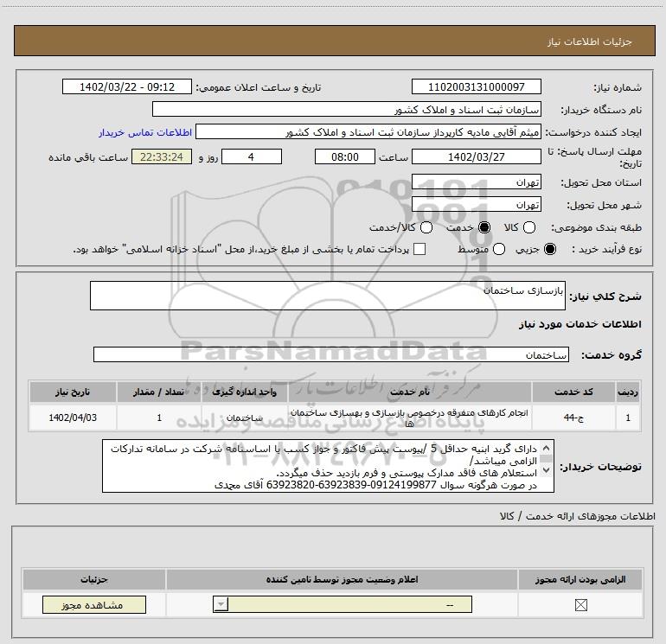Click the شماره نیاز number field
This screenshot has height=644, width=666.
pos(476,86)
